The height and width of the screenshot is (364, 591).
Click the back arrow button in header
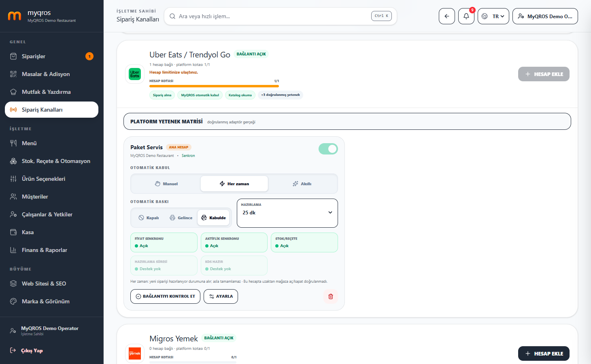point(447,16)
